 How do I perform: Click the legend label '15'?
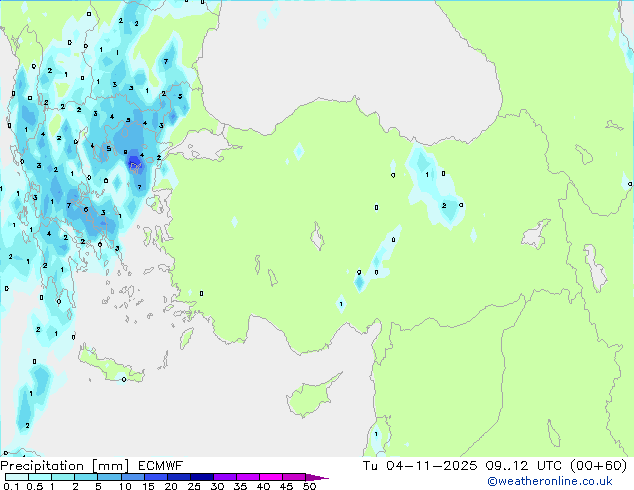(148, 486)
